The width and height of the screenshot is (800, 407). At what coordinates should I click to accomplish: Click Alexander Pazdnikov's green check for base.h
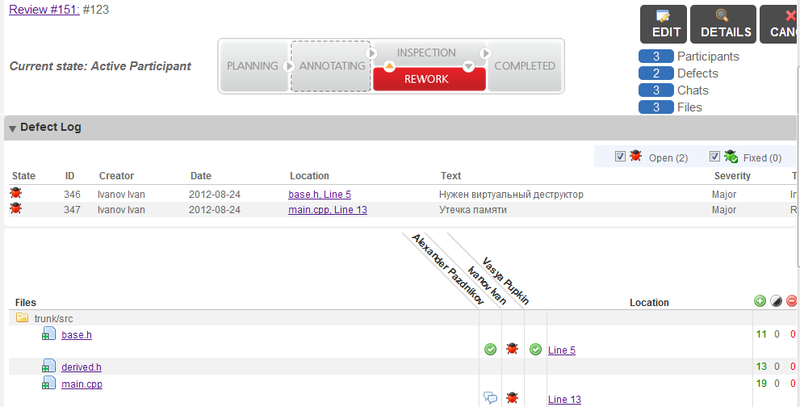490,349
